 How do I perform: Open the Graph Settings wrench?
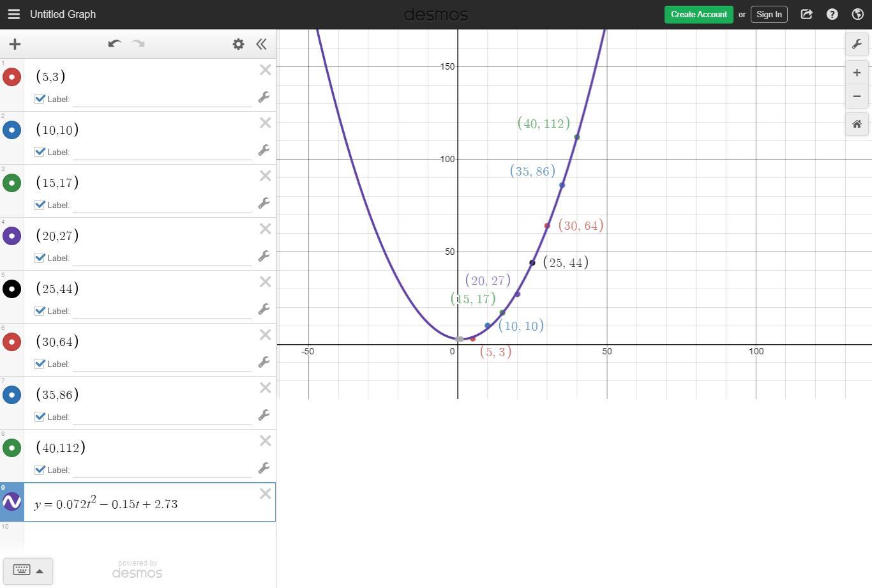(857, 44)
